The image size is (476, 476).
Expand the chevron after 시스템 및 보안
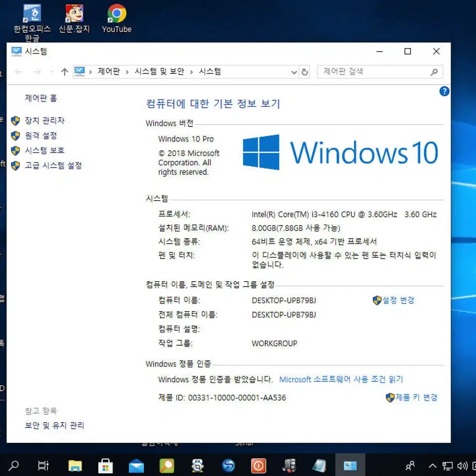[191, 72]
